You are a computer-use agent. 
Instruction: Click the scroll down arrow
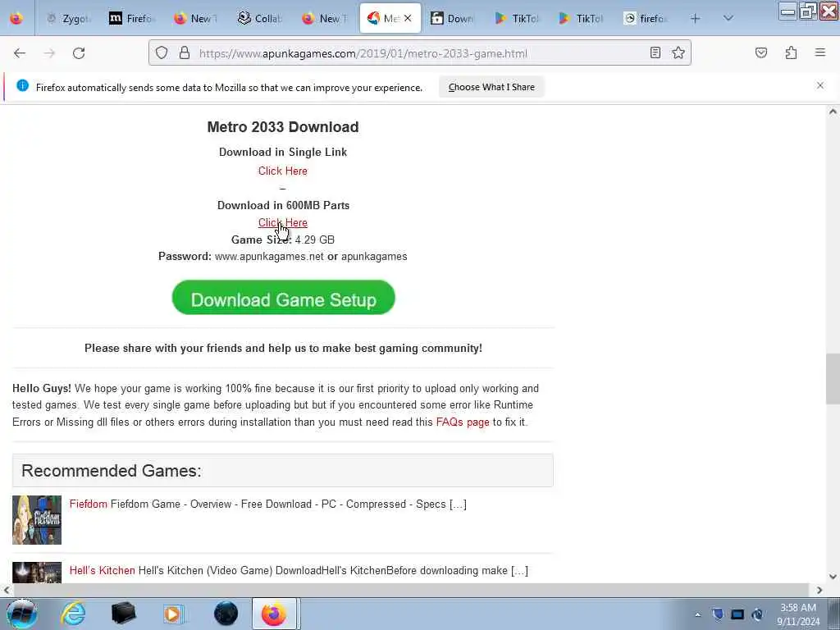click(x=833, y=577)
